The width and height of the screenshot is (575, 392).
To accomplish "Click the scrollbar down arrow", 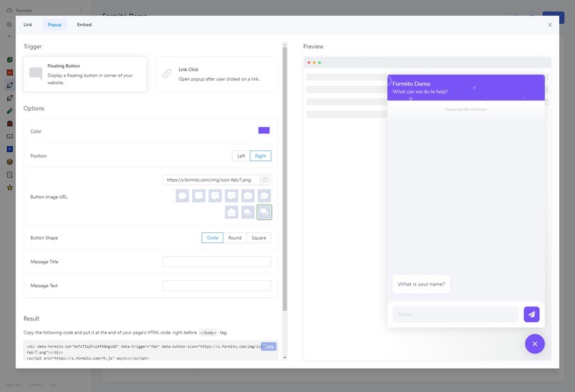I will (x=285, y=357).
